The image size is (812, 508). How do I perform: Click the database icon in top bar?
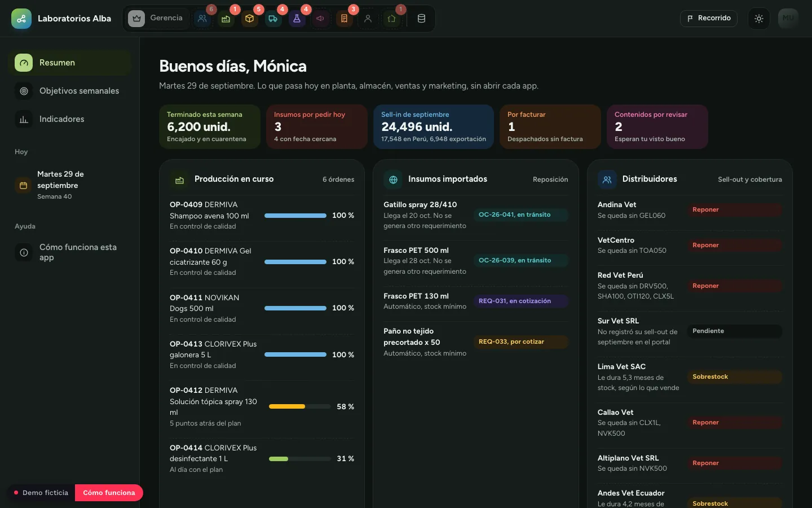pyautogui.click(x=421, y=19)
